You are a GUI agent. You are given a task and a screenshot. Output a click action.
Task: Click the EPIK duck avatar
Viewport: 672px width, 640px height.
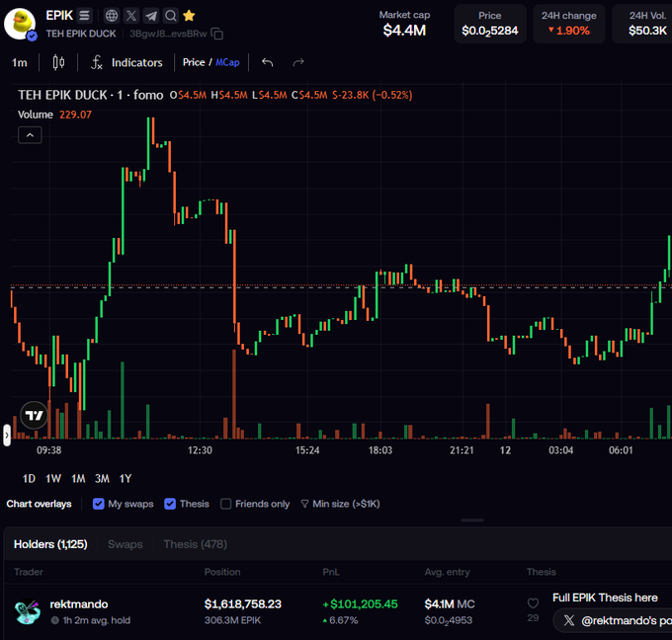20,24
